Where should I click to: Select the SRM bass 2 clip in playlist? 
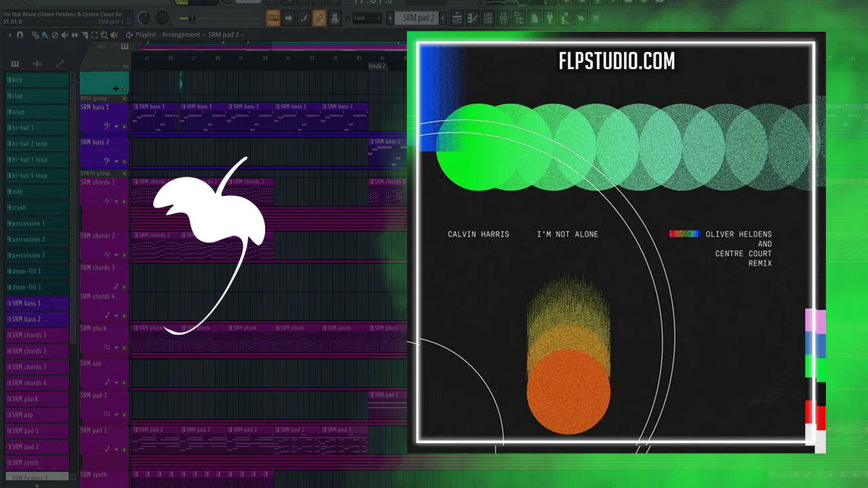point(387,152)
